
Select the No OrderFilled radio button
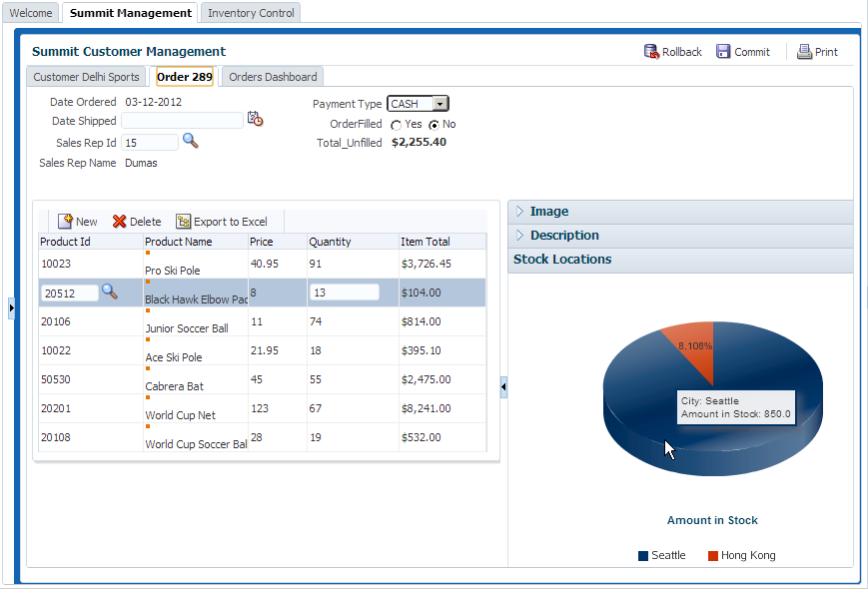point(434,126)
